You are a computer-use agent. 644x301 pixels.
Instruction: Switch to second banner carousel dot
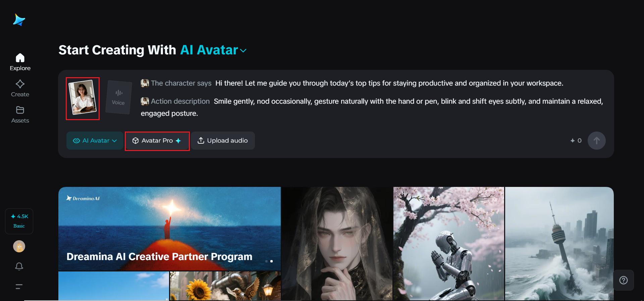point(271,261)
